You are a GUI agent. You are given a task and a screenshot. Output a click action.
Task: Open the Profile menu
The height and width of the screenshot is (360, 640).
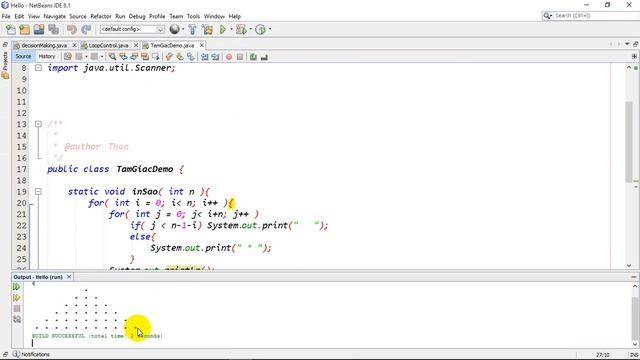click(x=157, y=16)
